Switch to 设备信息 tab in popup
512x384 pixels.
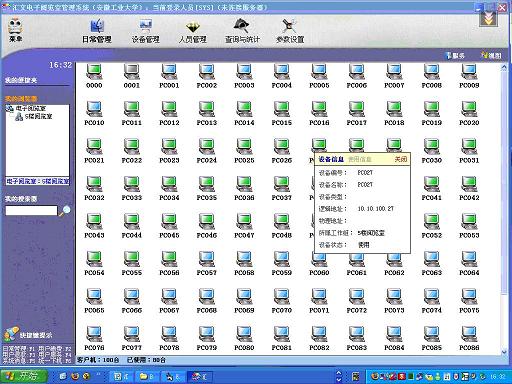pos(331,159)
